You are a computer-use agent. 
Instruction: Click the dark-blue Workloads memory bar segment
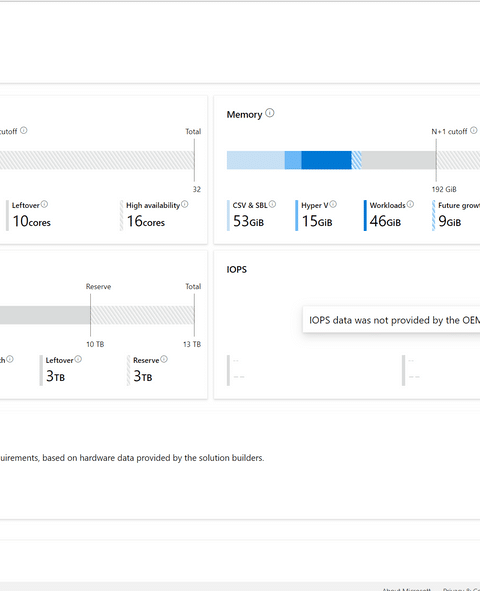point(327,160)
